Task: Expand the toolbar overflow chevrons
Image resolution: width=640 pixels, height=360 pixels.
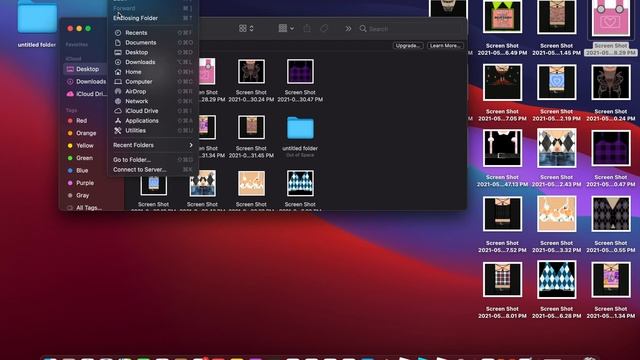Action: pyautogui.click(x=348, y=29)
